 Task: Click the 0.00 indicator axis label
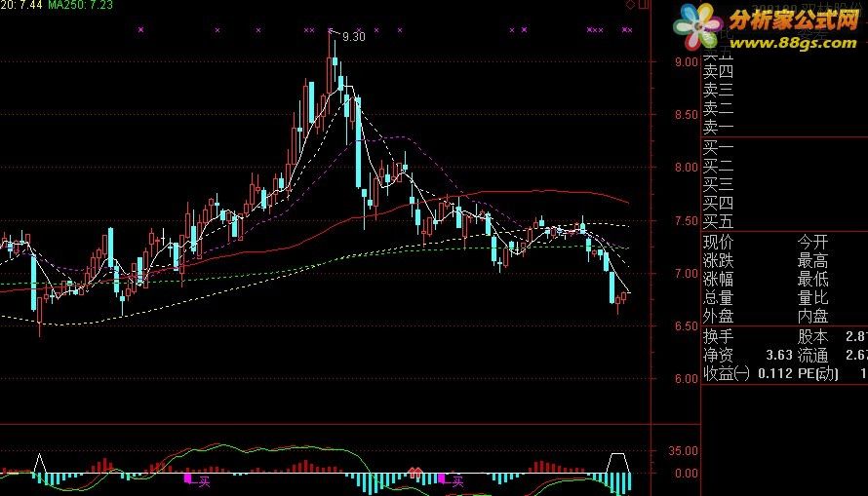tap(687, 474)
